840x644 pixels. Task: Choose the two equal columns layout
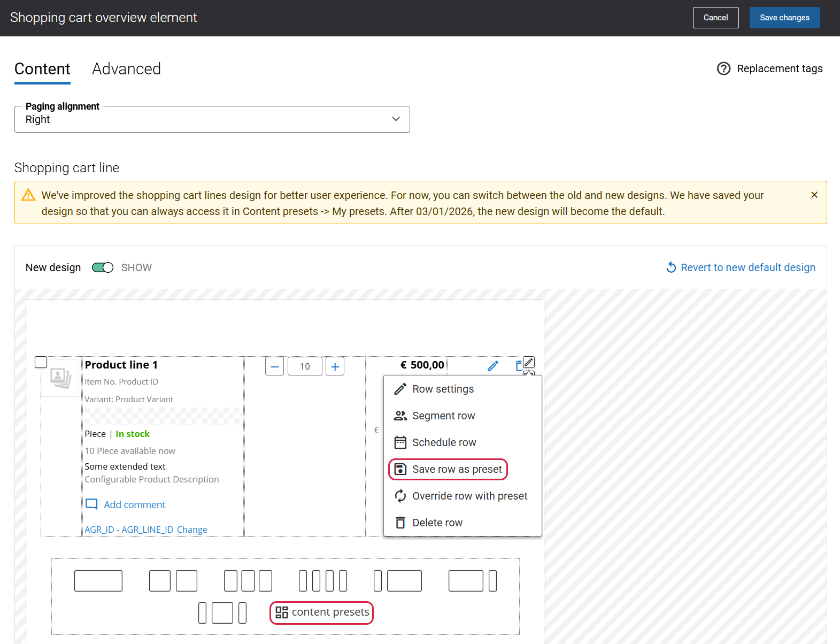tap(173, 581)
